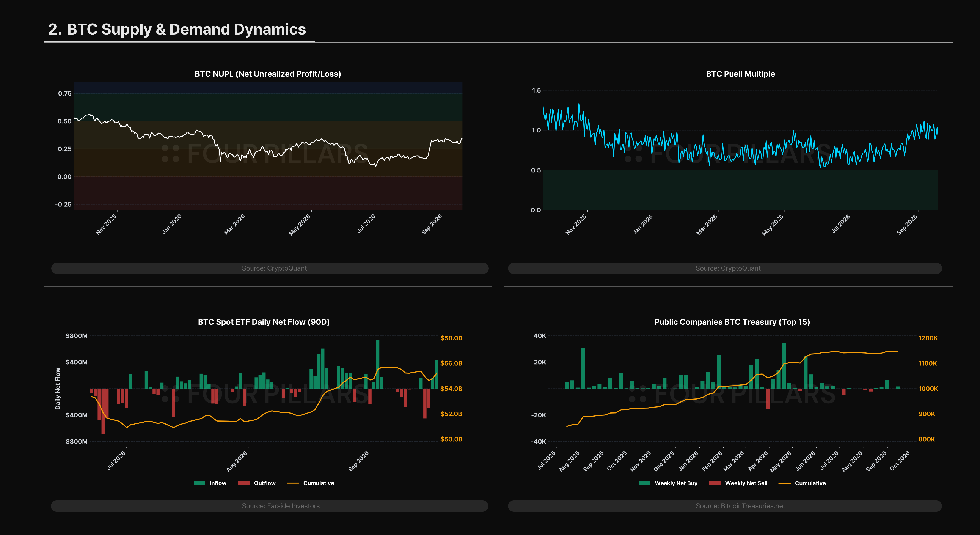
Task: Click the Cumulative legend entry in Treasury chart
Action: tap(802, 483)
